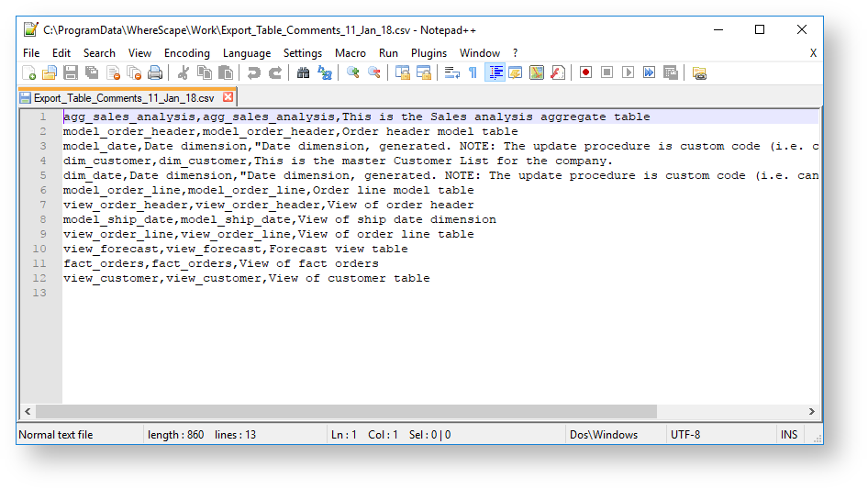Click the Open file folder icon
Viewport: 868px width, 489px height.
coord(50,72)
